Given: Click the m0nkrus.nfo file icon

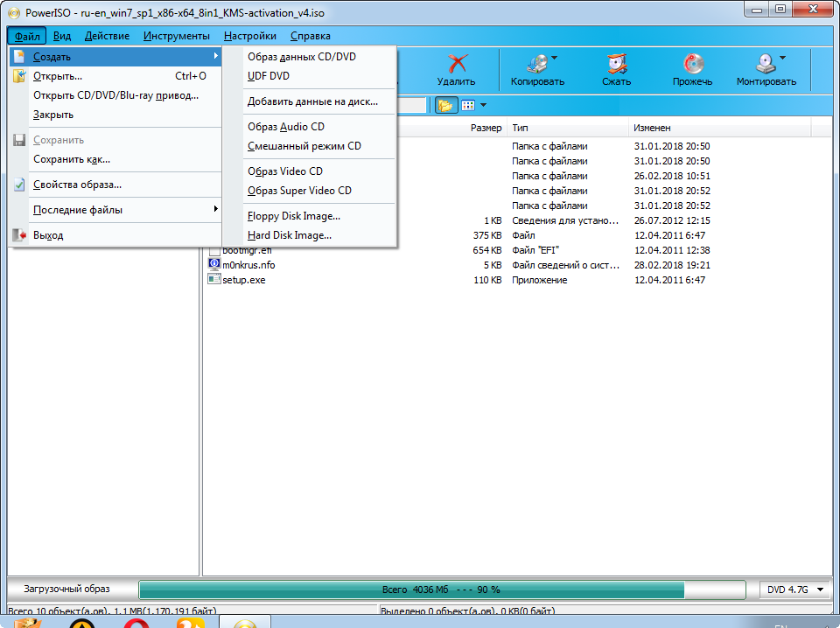Looking at the screenshot, I should pos(214,264).
